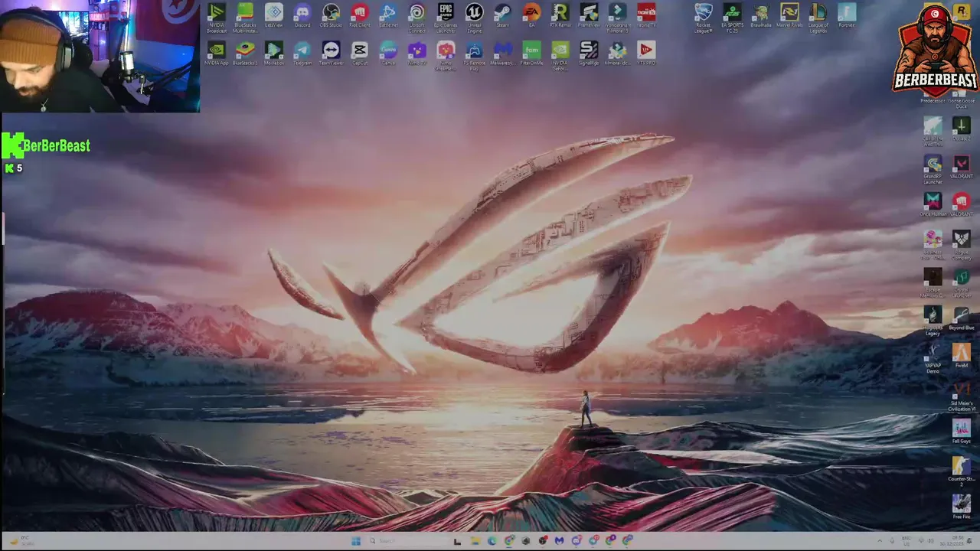
Task: Open the Rocket League game shortcut
Action: pos(703,18)
